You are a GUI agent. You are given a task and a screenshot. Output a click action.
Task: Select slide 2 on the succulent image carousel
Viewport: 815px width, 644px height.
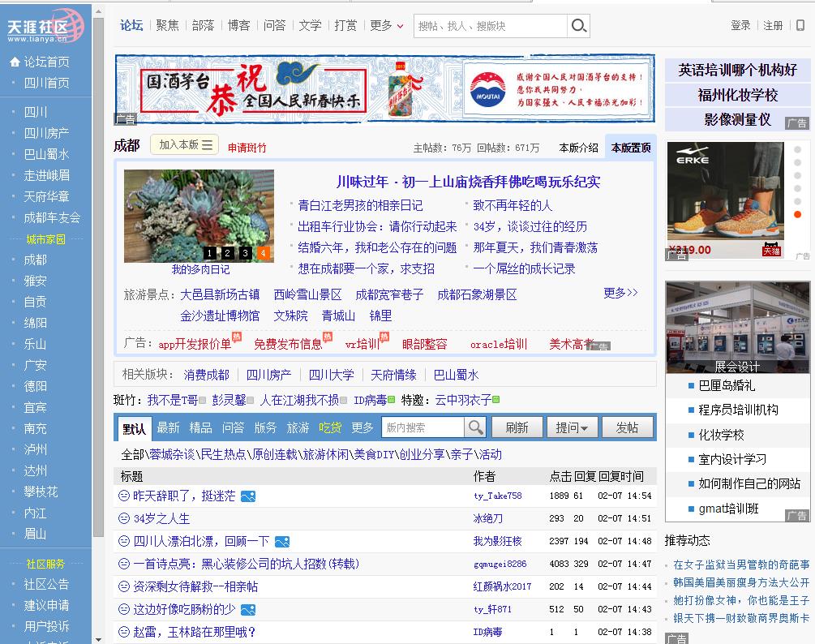pos(227,253)
